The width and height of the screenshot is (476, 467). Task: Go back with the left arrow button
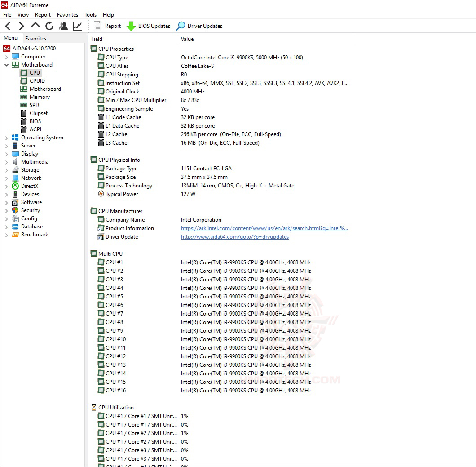[x=8, y=26]
